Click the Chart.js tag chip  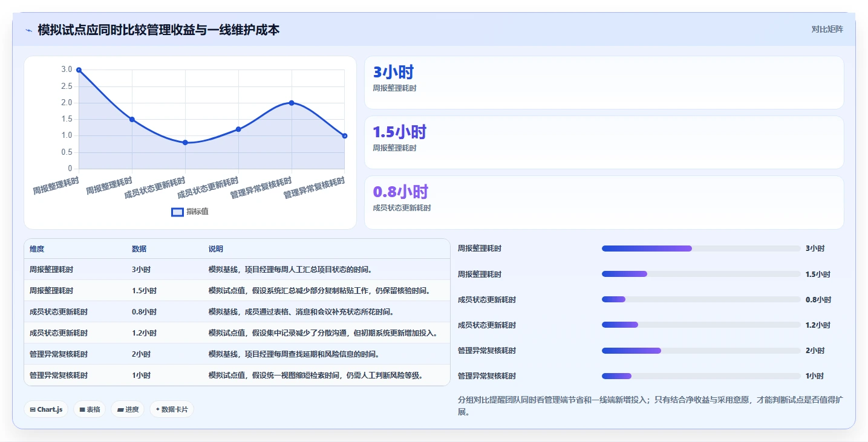coord(47,409)
